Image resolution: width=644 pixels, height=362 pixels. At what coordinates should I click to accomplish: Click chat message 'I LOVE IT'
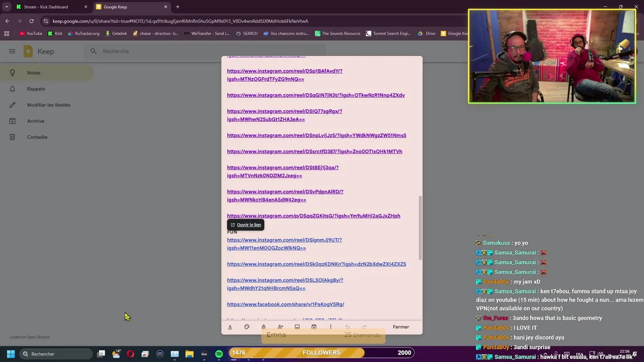[x=525, y=328]
